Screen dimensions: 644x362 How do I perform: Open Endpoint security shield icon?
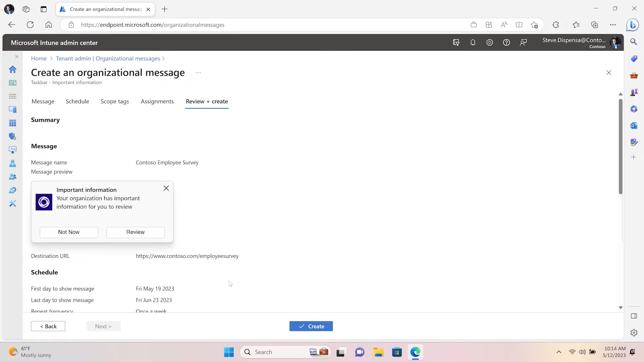point(13,136)
